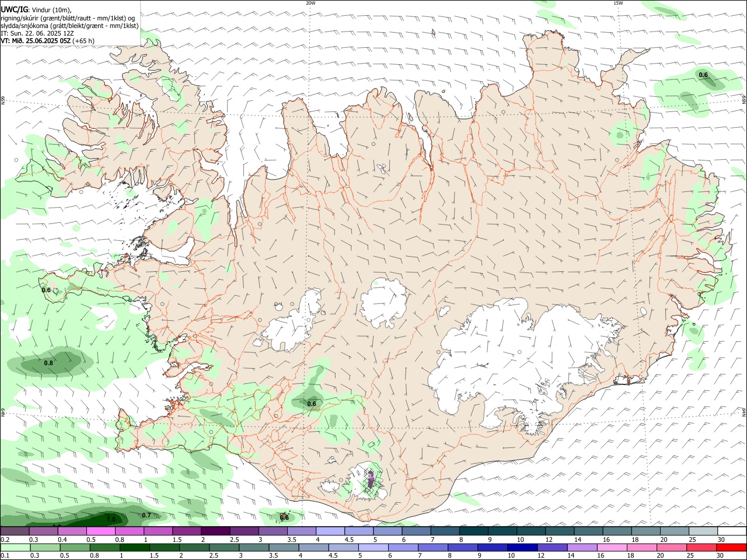Click the "slydda/snjókoma" legend description line

pos(69,26)
